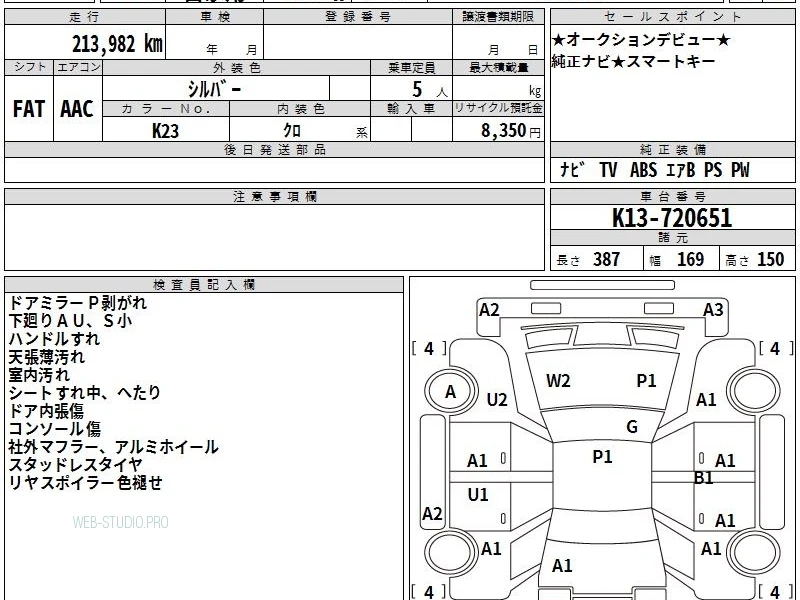This screenshot has height=600, width=800.
Task: Select the 注意事項欄 header bar
Action: [x=274, y=196]
